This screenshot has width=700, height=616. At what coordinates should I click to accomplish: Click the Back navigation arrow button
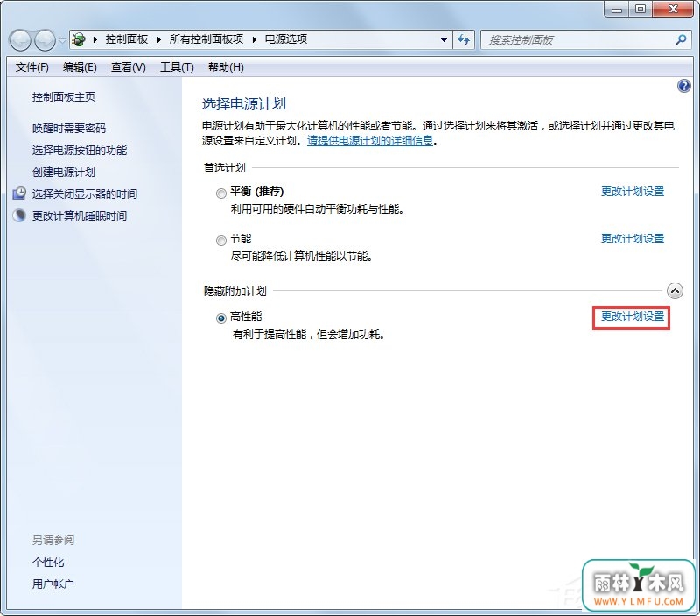20,40
